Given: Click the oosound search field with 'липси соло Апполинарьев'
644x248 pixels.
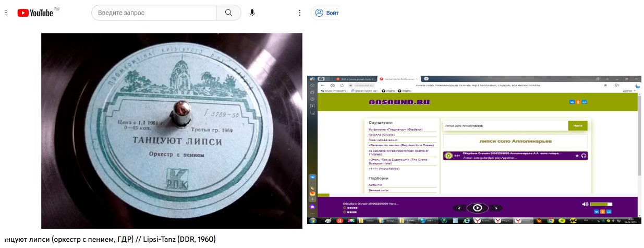Looking at the screenshot, I should tap(505, 126).
